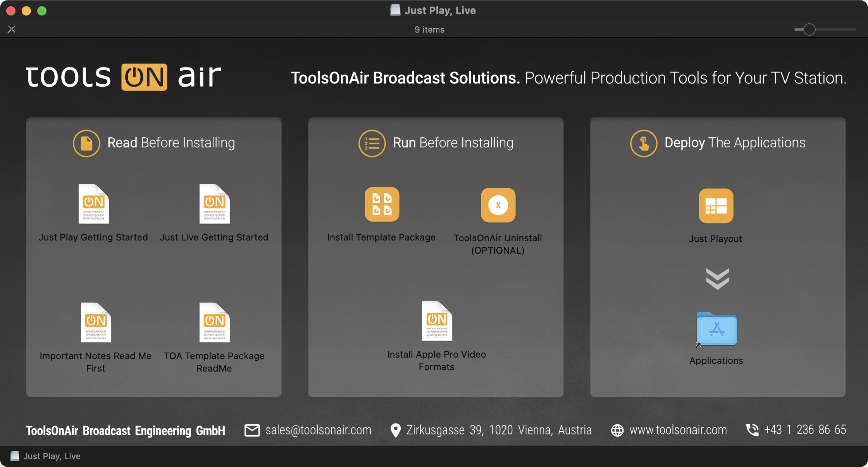Click the 'Install Template Package' file name

point(382,237)
